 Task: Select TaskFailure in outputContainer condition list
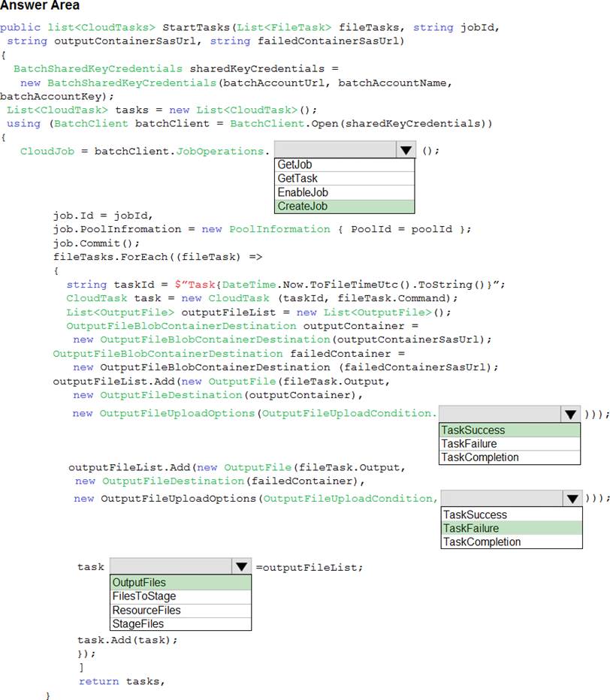[509, 444]
